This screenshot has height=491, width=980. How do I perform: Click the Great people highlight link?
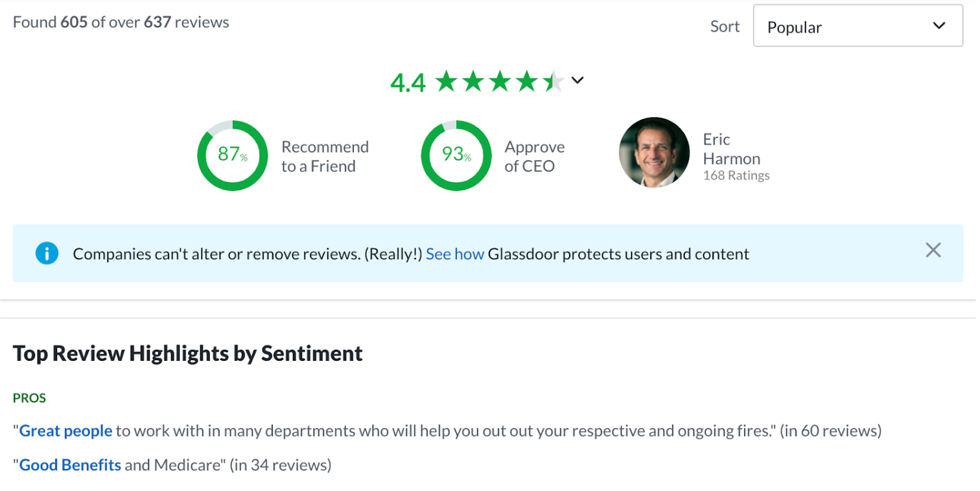[x=65, y=430]
